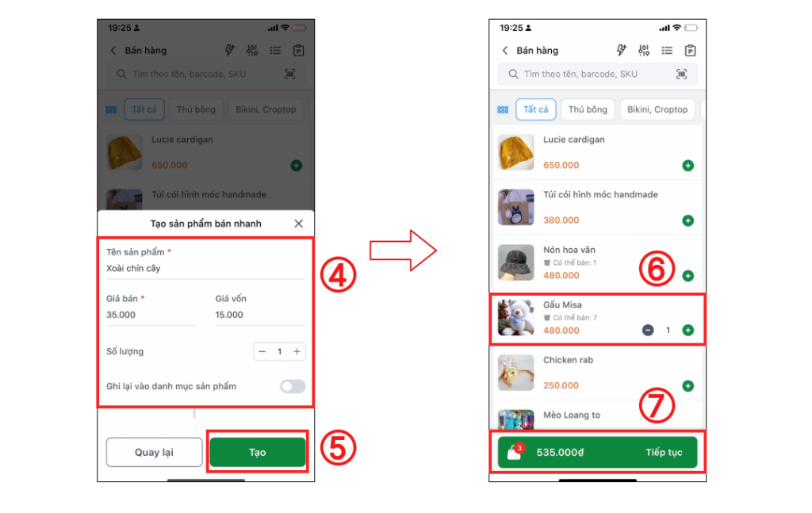Screen dimensions: 812x513
Task: Go back using chevron beside Bán hàng in right phone
Action: [x=505, y=50]
